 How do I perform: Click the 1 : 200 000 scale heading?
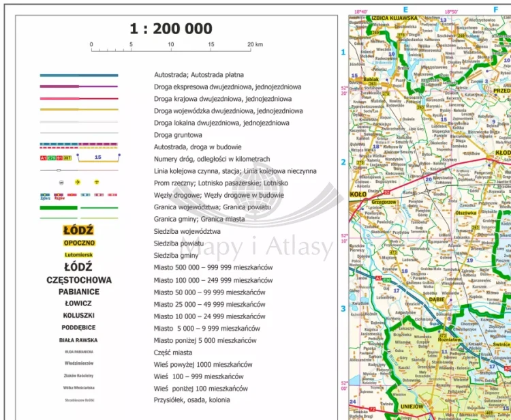point(171,29)
